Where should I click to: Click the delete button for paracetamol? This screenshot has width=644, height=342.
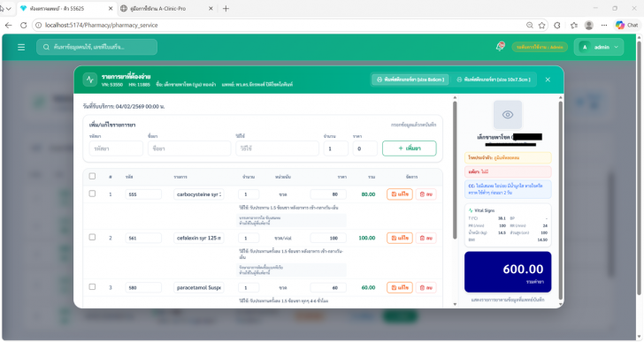425,287
